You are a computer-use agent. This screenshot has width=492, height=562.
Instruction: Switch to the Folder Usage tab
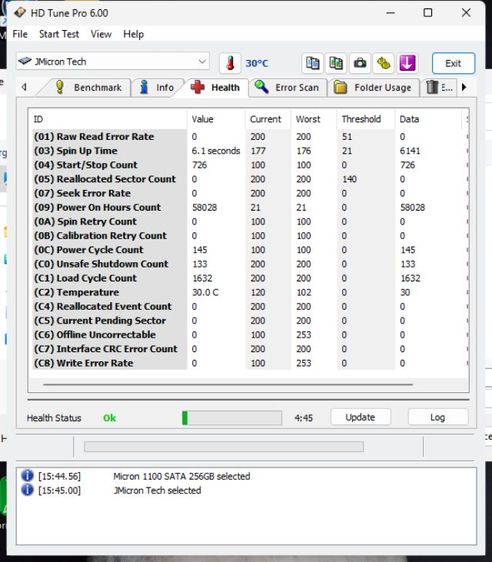point(373,87)
